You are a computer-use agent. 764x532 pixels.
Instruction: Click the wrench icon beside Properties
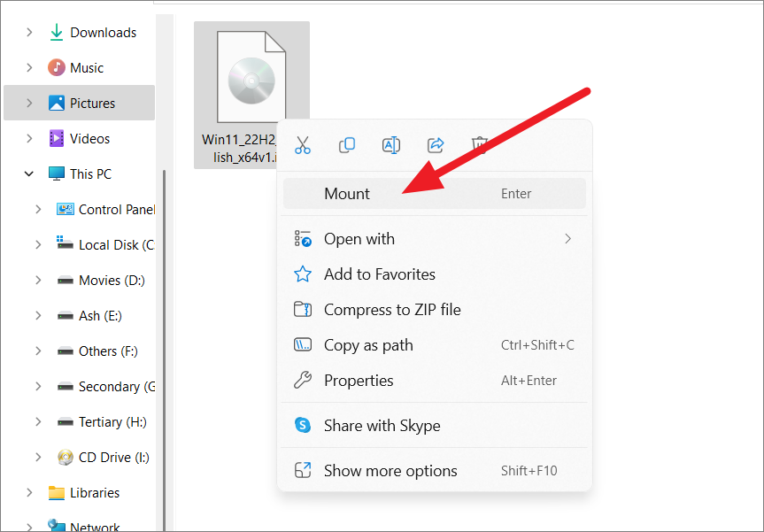303,380
